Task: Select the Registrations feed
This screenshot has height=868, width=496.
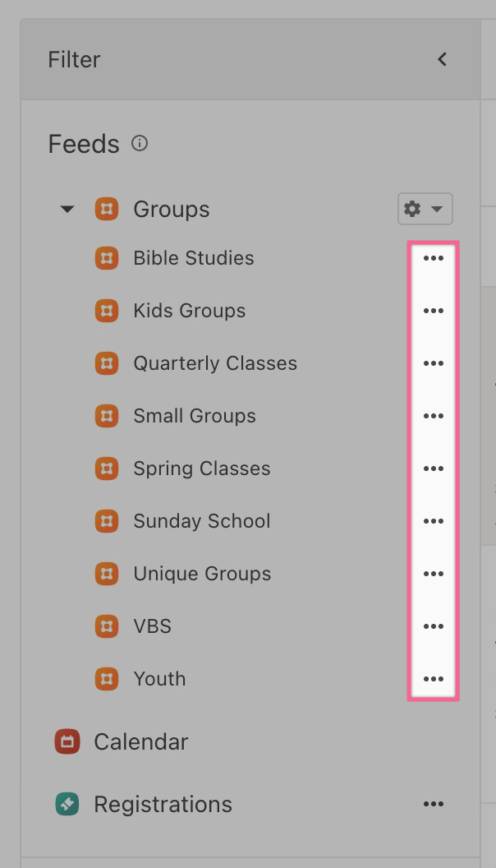Action: pyautogui.click(x=163, y=804)
